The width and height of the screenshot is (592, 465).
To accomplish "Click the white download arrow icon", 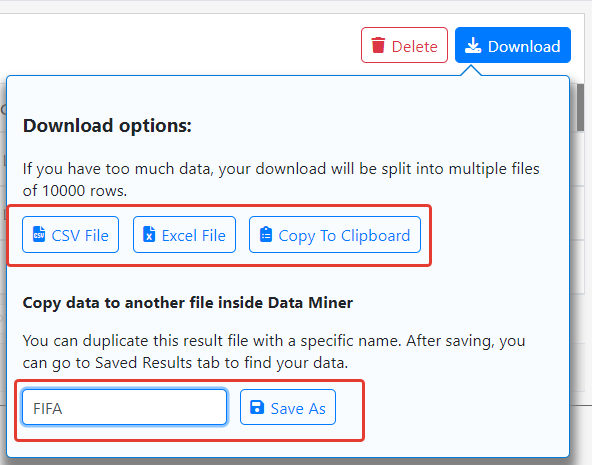I will click(x=473, y=45).
